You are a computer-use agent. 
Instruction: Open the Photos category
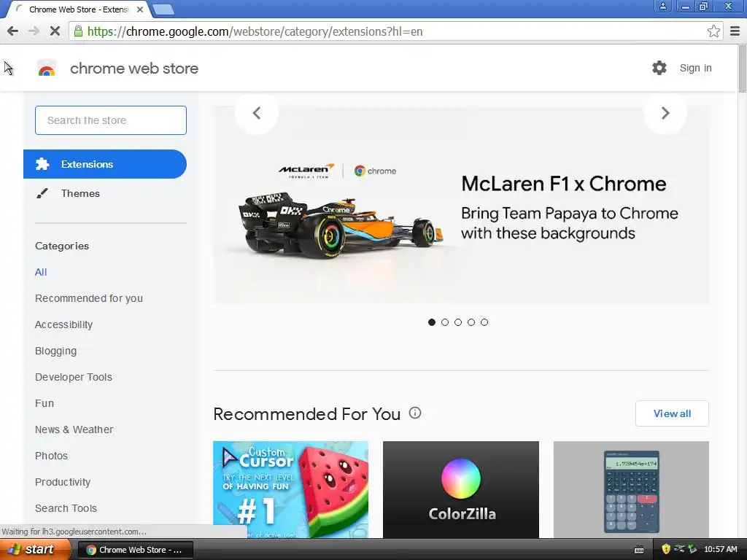click(x=52, y=456)
